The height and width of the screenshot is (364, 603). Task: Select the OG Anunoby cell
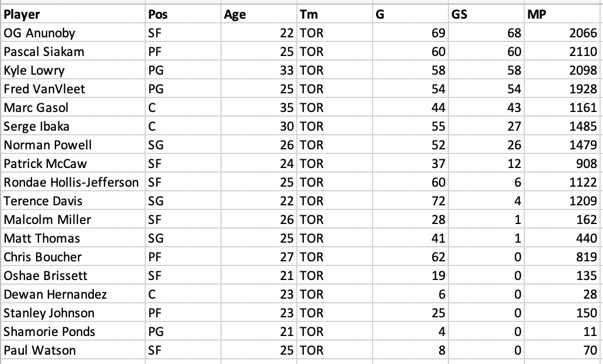click(x=73, y=33)
